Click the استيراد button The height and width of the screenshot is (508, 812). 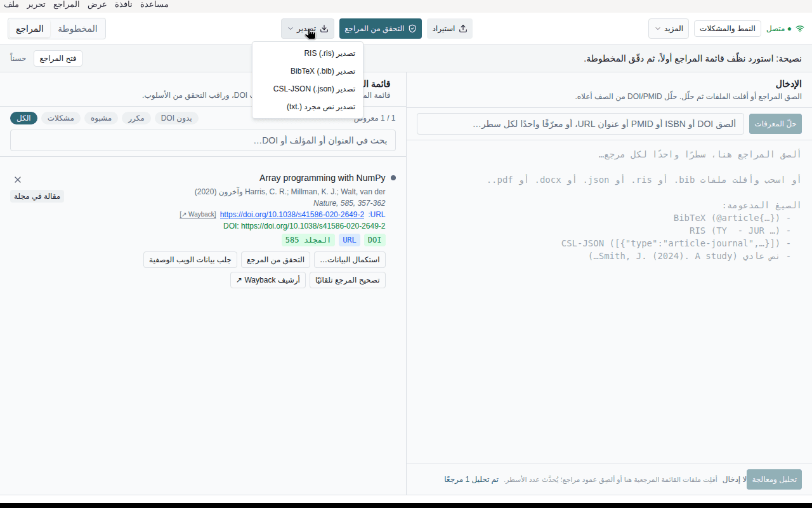click(x=450, y=29)
